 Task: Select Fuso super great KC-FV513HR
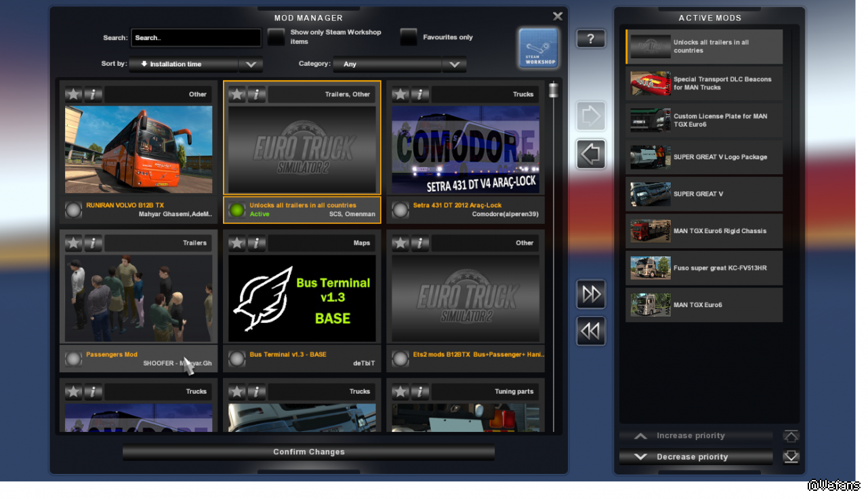point(704,268)
